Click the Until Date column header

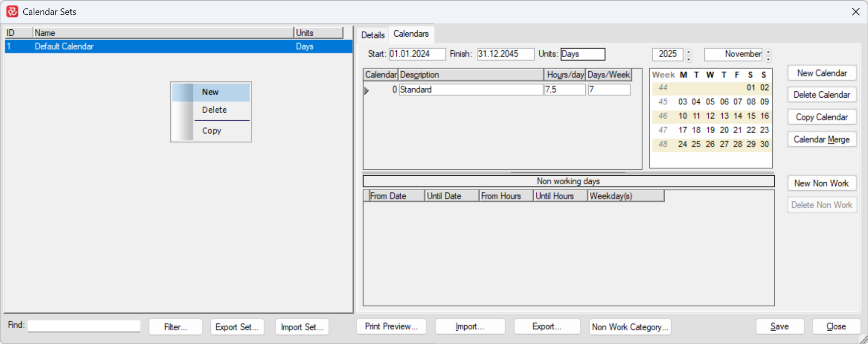(452, 196)
